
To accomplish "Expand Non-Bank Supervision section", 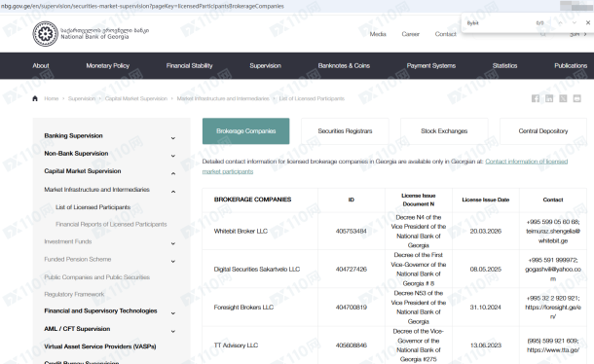I will (173, 156).
